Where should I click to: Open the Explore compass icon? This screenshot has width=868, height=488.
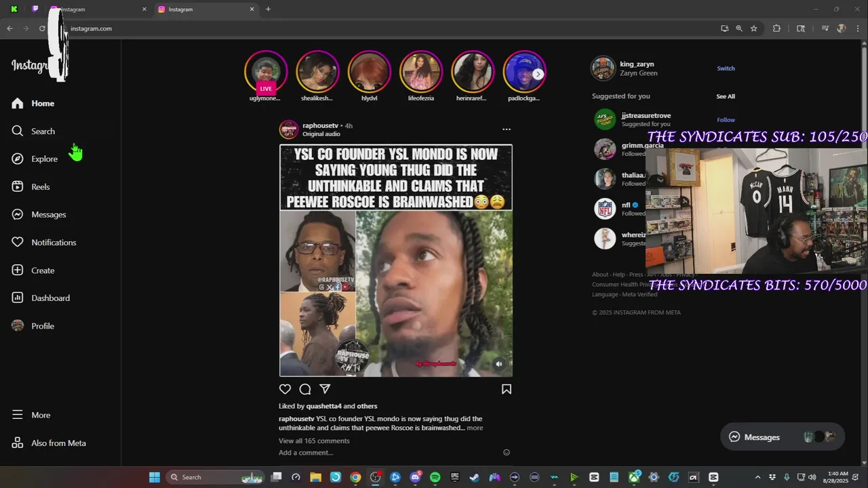point(18,159)
